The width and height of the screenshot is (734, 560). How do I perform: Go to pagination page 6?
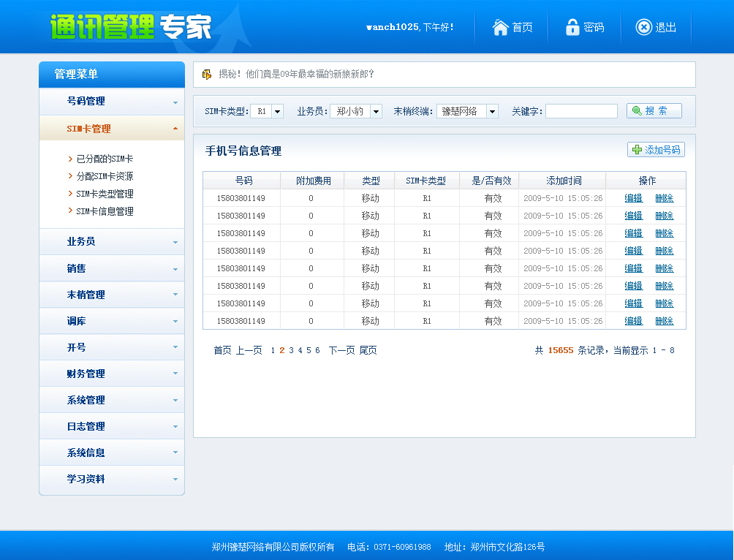click(317, 350)
